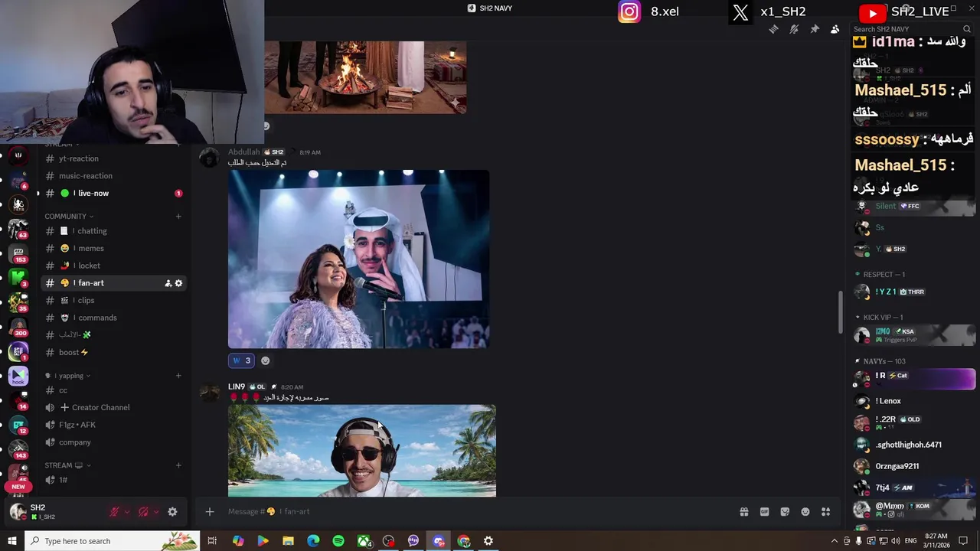980x551 pixels.
Task: Open the gift icon in message bar
Action: click(743, 512)
